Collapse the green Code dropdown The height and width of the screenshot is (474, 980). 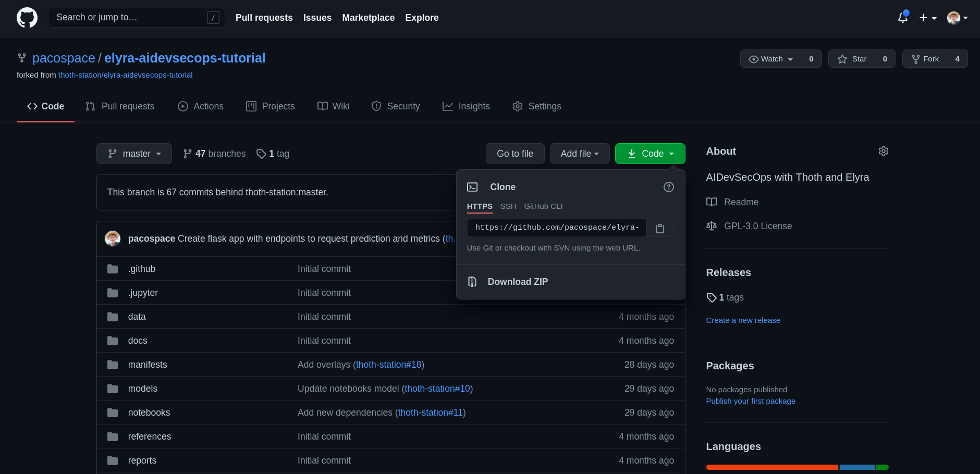tap(650, 154)
